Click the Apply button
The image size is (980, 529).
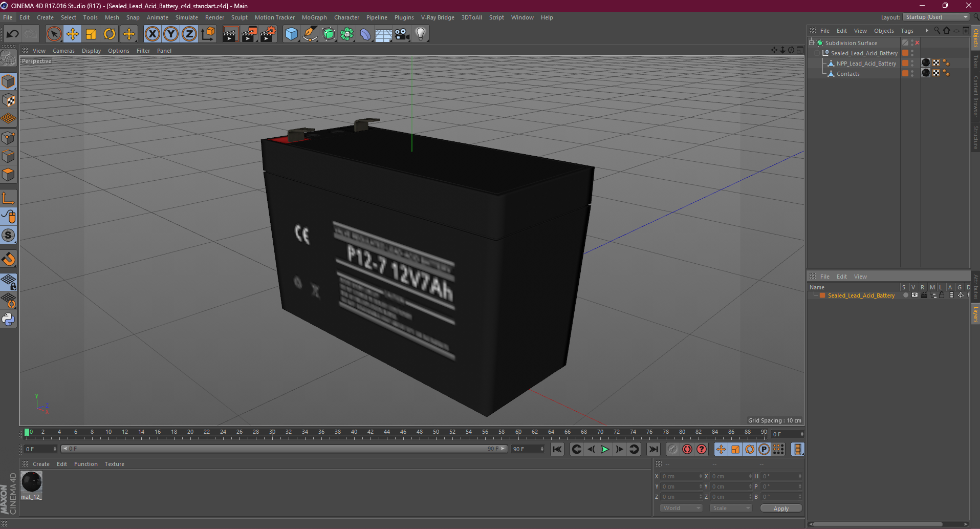pyautogui.click(x=781, y=509)
